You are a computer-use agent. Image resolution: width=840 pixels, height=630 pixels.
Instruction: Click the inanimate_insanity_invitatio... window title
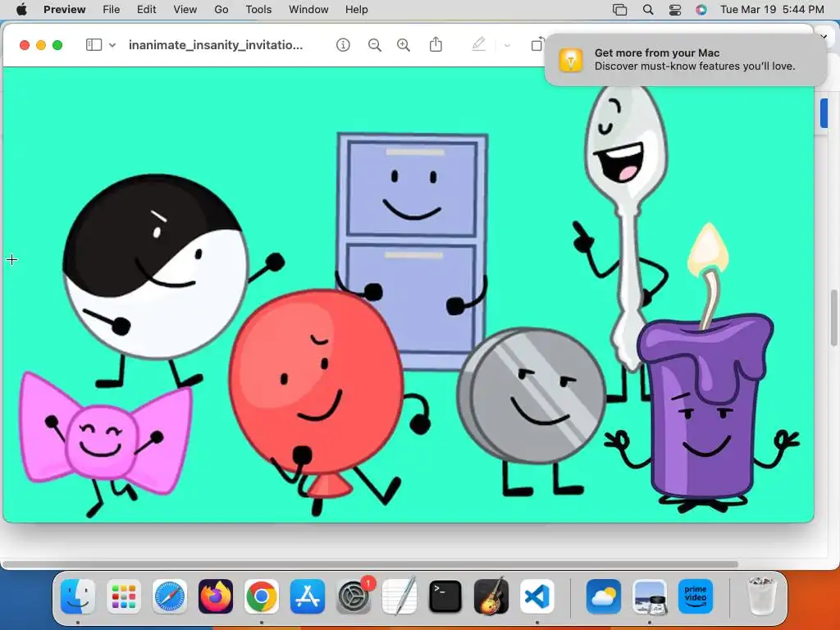click(216, 45)
